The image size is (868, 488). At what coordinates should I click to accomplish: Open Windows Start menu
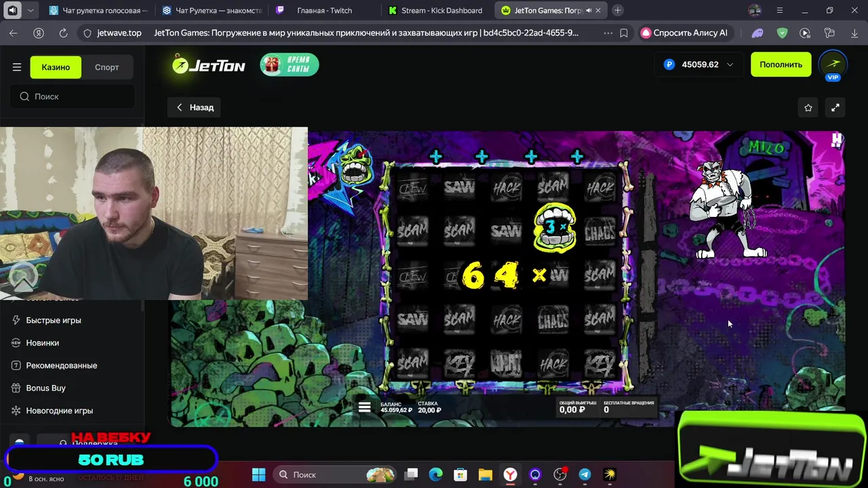coord(259,474)
